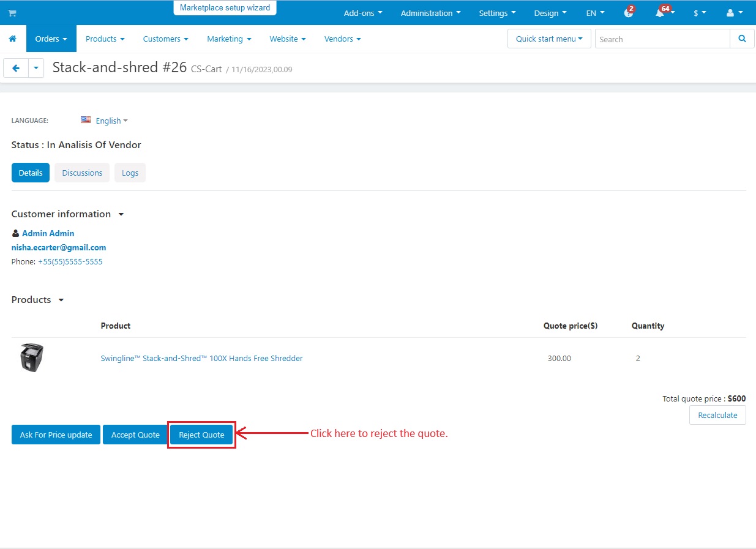Click the quantity value 2
756x549 pixels.
(638, 358)
